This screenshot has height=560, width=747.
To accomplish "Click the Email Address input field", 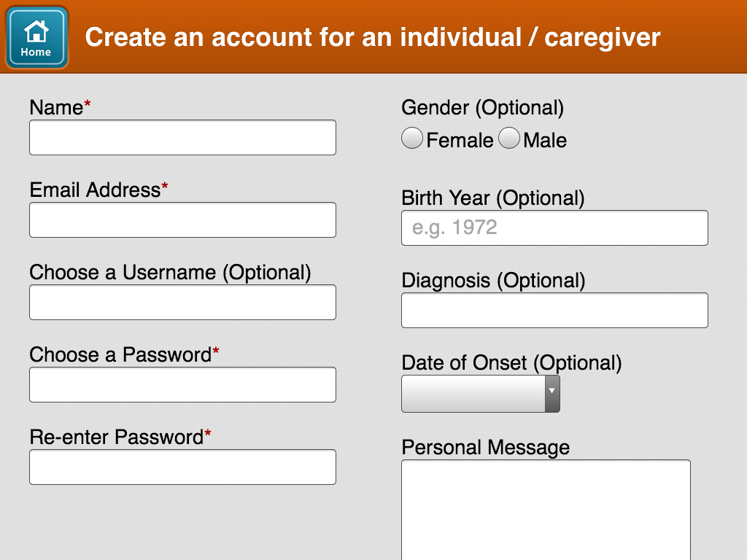I will pos(182,220).
